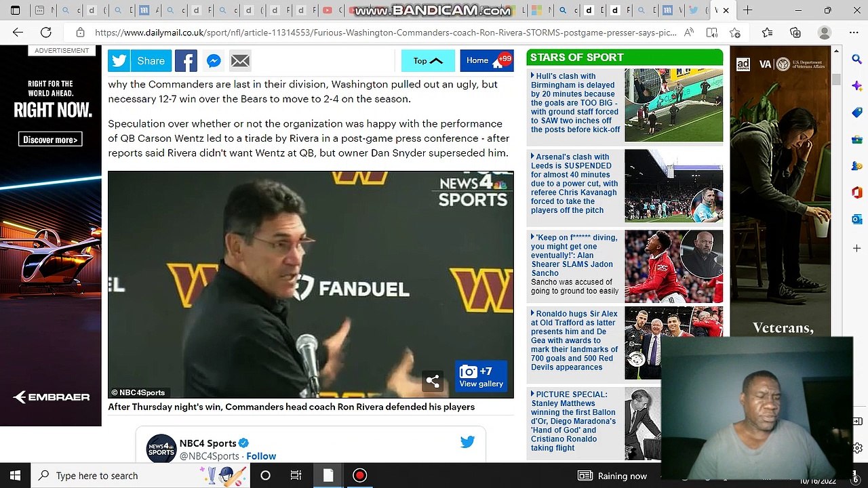The height and width of the screenshot is (488, 868).
Task: View site information lock icon
Action: [80, 33]
